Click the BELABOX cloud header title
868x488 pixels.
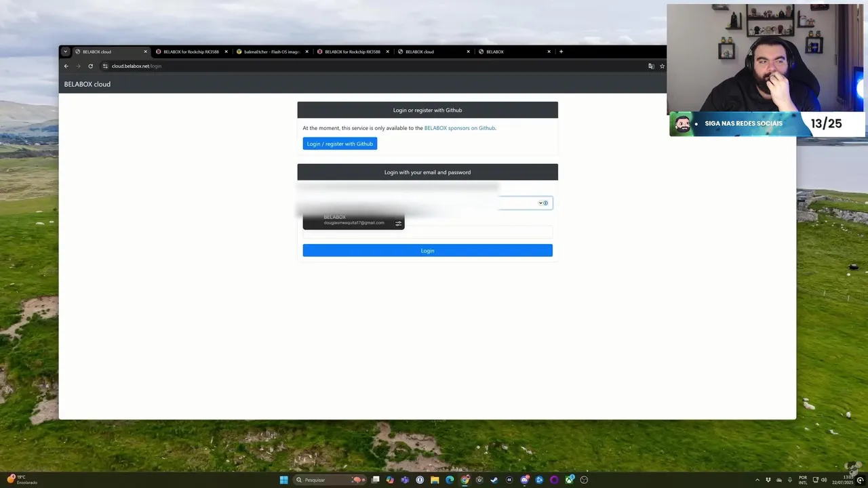click(87, 84)
